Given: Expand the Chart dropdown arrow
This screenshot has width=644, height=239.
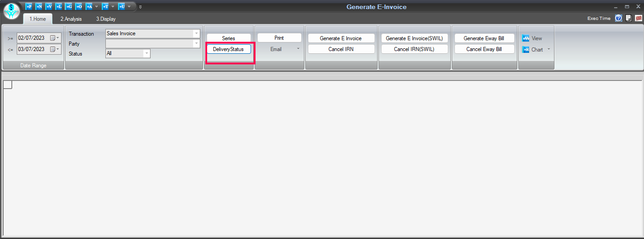Looking at the screenshot, I should (x=549, y=49).
